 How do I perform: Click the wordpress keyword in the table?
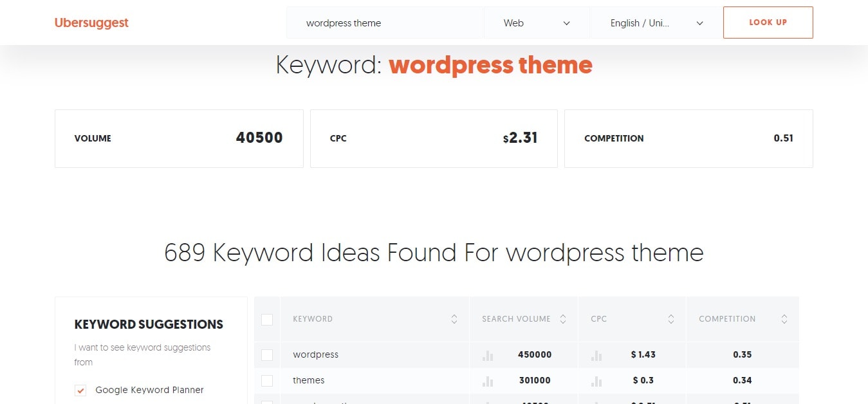pos(315,354)
